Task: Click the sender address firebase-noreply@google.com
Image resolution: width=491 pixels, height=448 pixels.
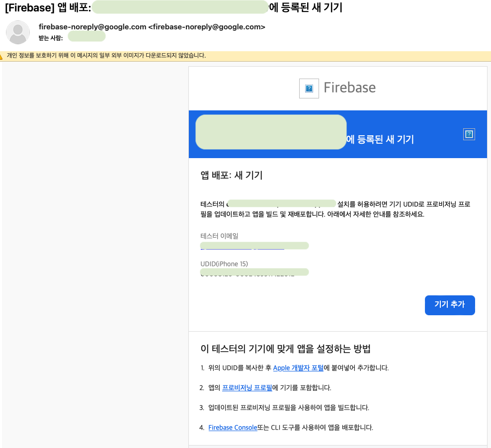Action: click(x=152, y=27)
